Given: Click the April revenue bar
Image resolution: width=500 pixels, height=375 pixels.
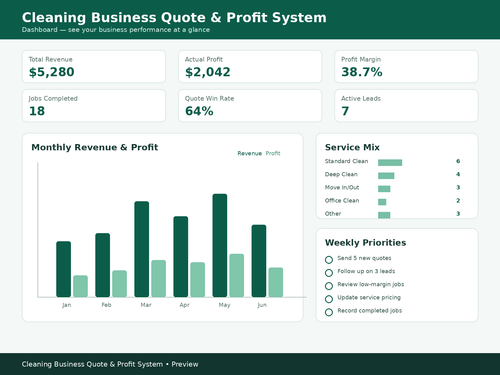Looking at the screenshot, I should (181, 257).
